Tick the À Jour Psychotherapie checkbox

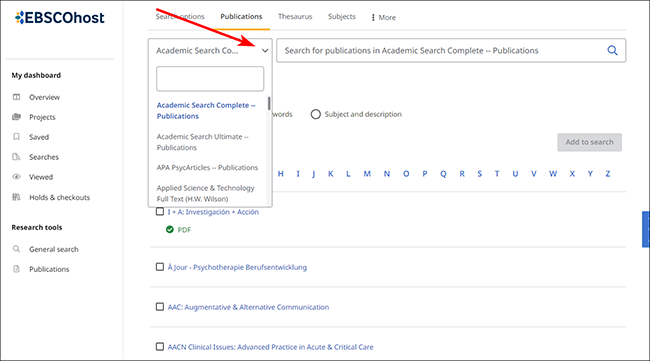[160, 267]
